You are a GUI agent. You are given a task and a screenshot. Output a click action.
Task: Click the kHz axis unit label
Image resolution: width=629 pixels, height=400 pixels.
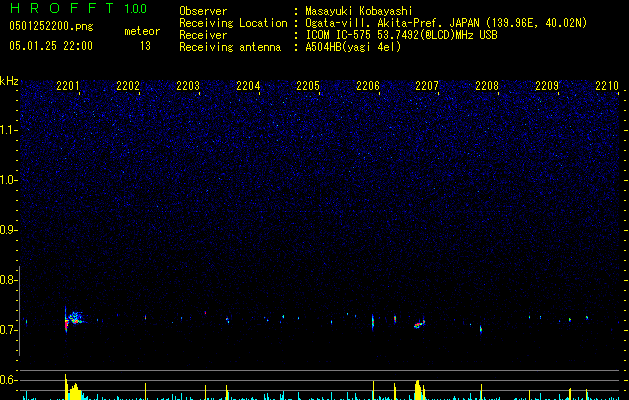[x=9, y=81]
